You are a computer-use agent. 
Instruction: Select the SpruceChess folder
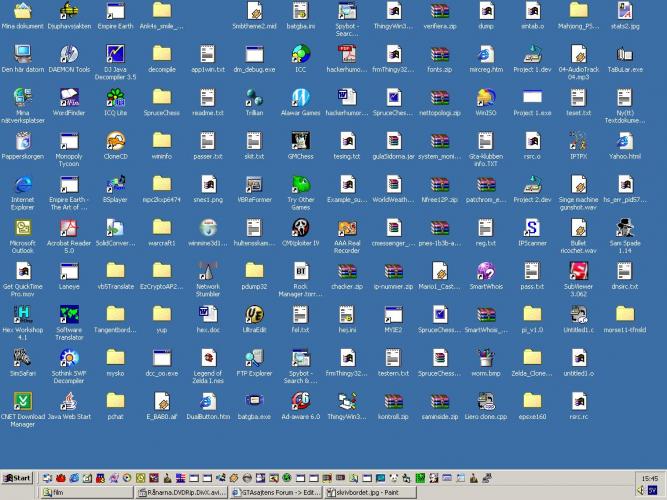162,98
